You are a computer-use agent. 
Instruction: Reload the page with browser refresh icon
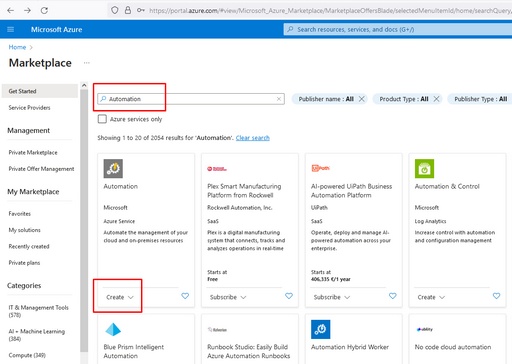tap(44, 10)
